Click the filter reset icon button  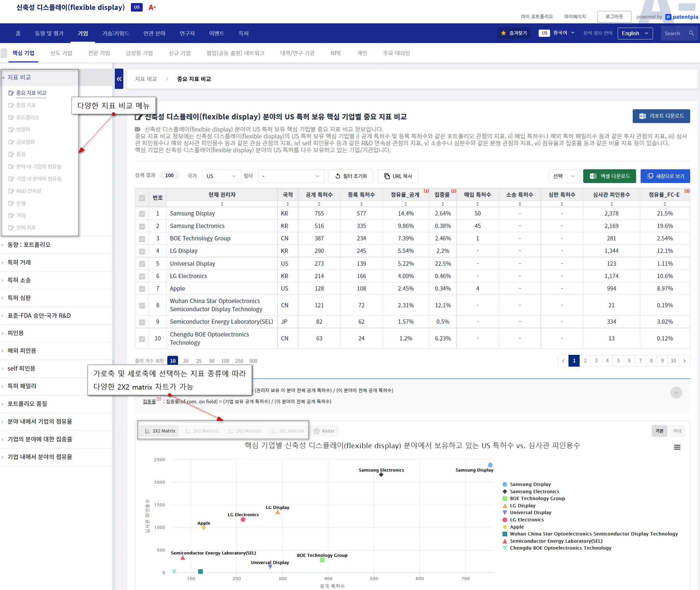350,176
